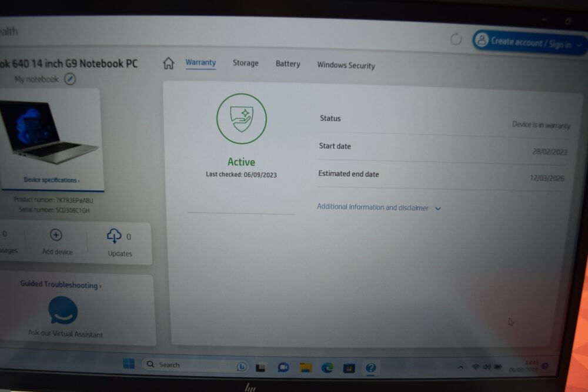Image resolution: width=588 pixels, height=392 pixels.
Task: Open the Updates cloud icon
Action: [x=114, y=236]
